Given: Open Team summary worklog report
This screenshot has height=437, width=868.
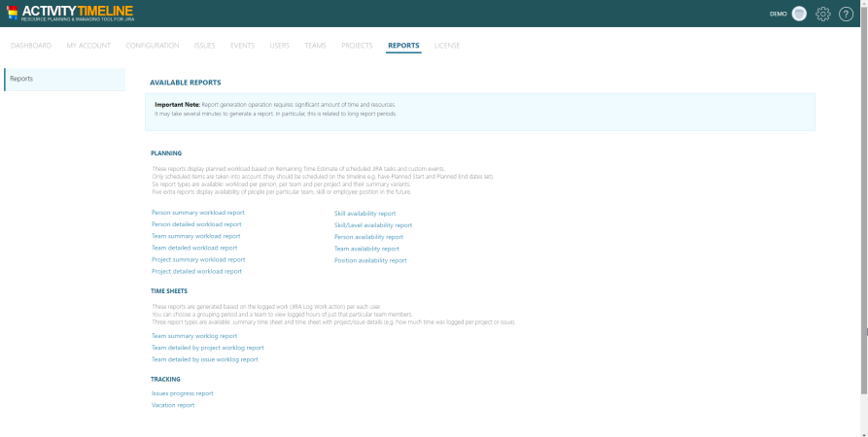Looking at the screenshot, I should (194, 336).
